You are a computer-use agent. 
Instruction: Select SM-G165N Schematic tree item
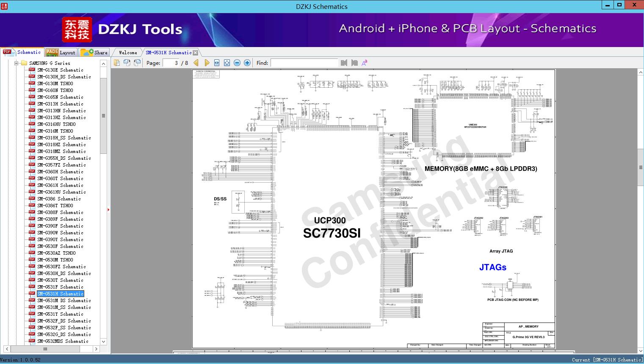(x=60, y=97)
